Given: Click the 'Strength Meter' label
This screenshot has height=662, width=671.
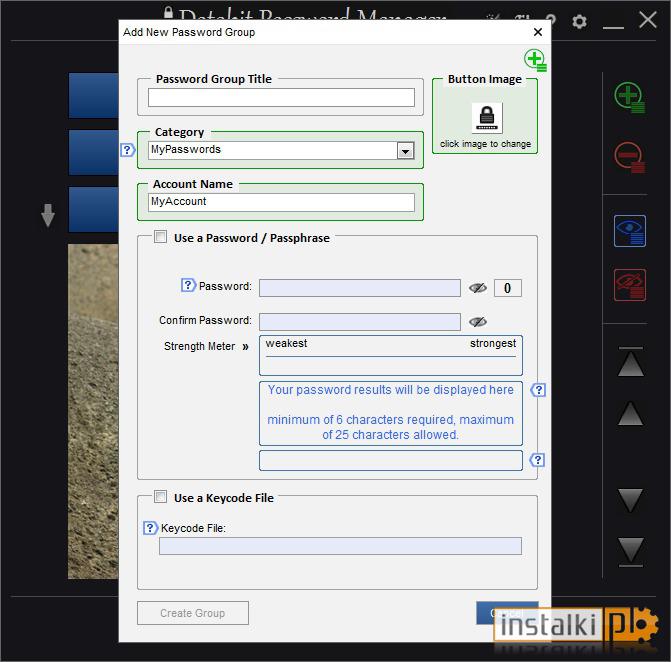Looking at the screenshot, I should [x=199, y=346].
